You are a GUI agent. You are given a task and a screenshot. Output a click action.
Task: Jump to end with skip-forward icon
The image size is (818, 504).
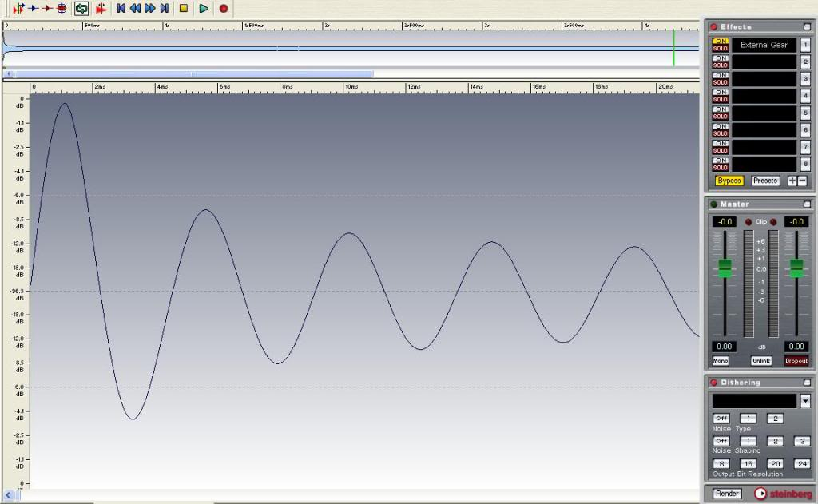[164, 8]
